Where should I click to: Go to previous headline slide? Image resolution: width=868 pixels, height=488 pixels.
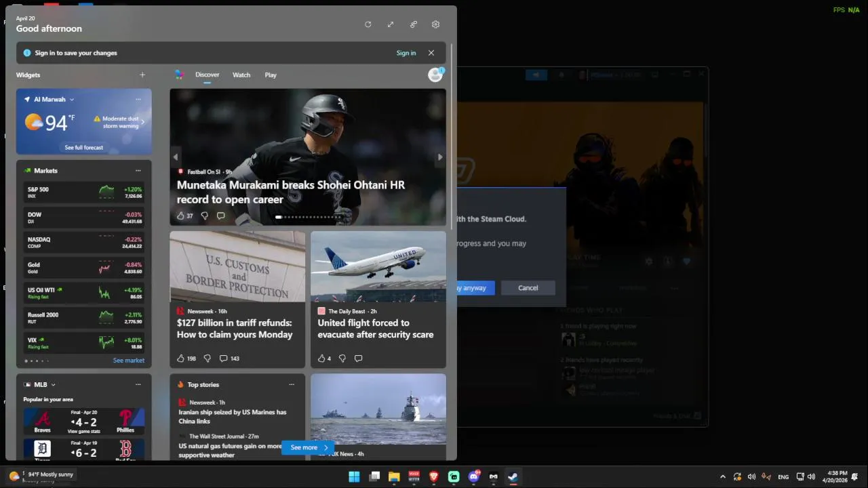click(x=176, y=157)
